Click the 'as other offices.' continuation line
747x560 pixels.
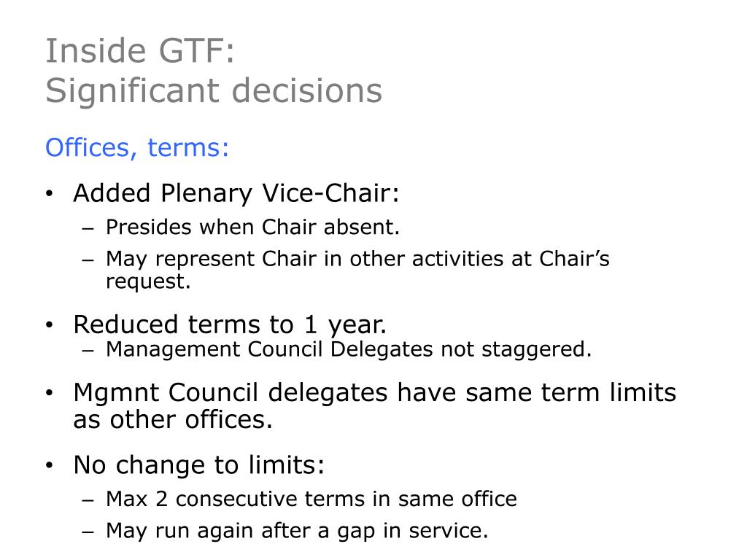[x=172, y=420]
